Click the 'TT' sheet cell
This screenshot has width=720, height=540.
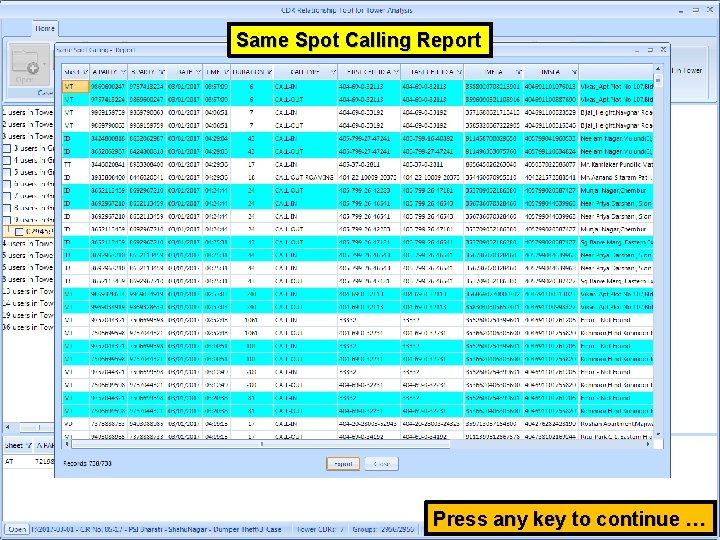[x=76, y=164]
